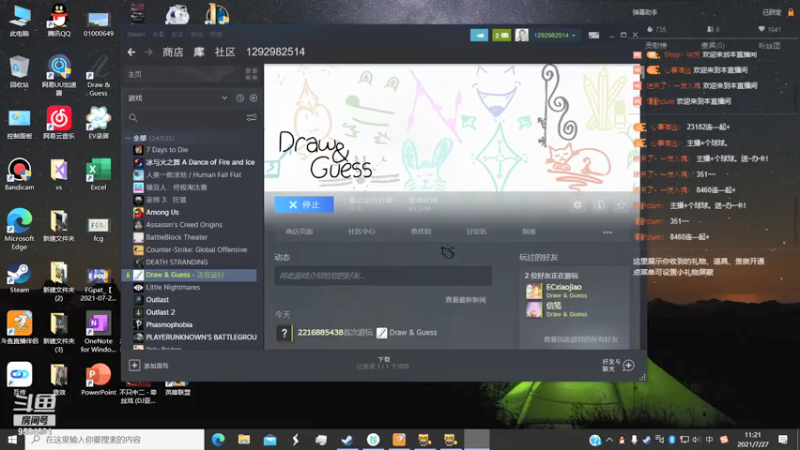
Task: Select A Dance of Fire and Ice
Action: click(x=200, y=162)
